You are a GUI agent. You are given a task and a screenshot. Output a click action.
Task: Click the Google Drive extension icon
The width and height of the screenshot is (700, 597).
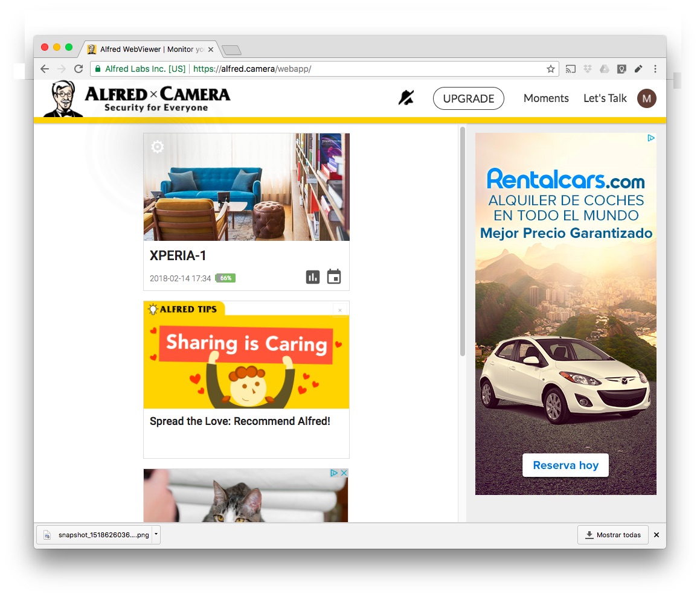605,69
